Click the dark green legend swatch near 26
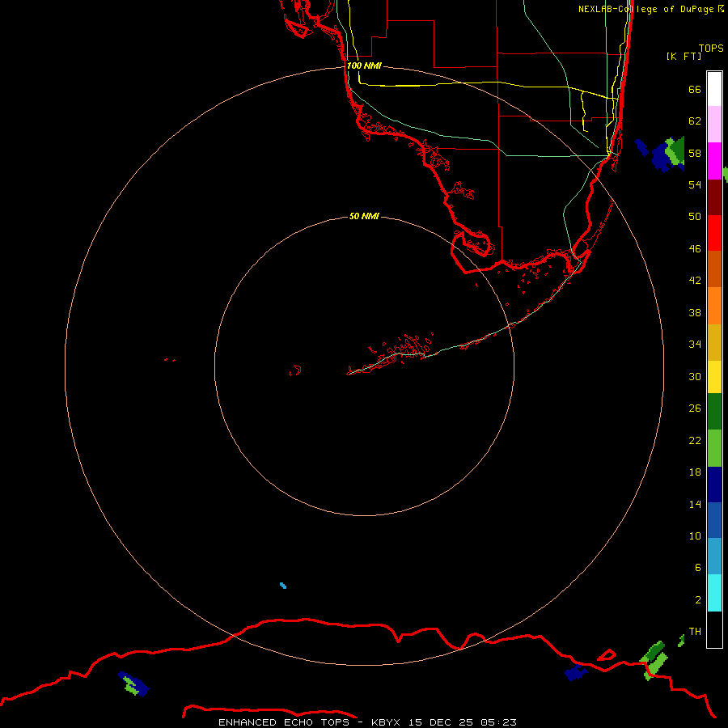This screenshot has height=728, width=728. pyautogui.click(x=714, y=412)
